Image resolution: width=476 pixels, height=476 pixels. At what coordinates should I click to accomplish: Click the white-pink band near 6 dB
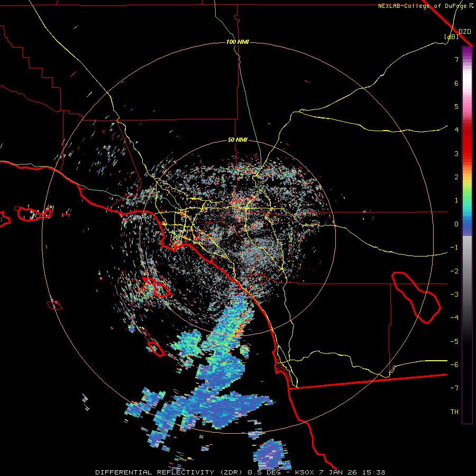[467, 82]
